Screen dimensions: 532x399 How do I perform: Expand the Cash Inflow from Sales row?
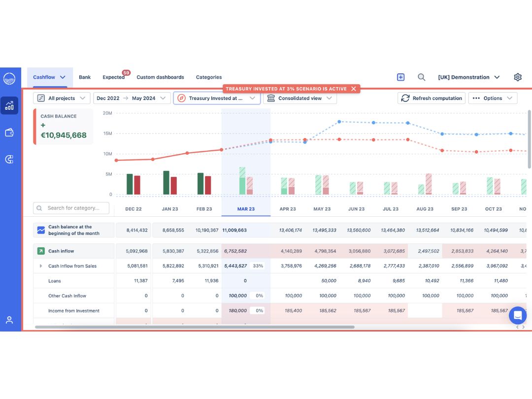click(41, 266)
